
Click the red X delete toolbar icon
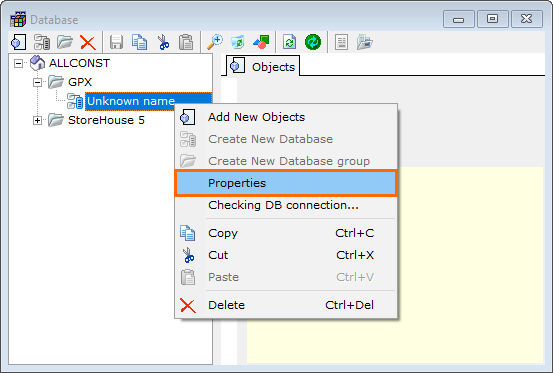coord(88,43)
